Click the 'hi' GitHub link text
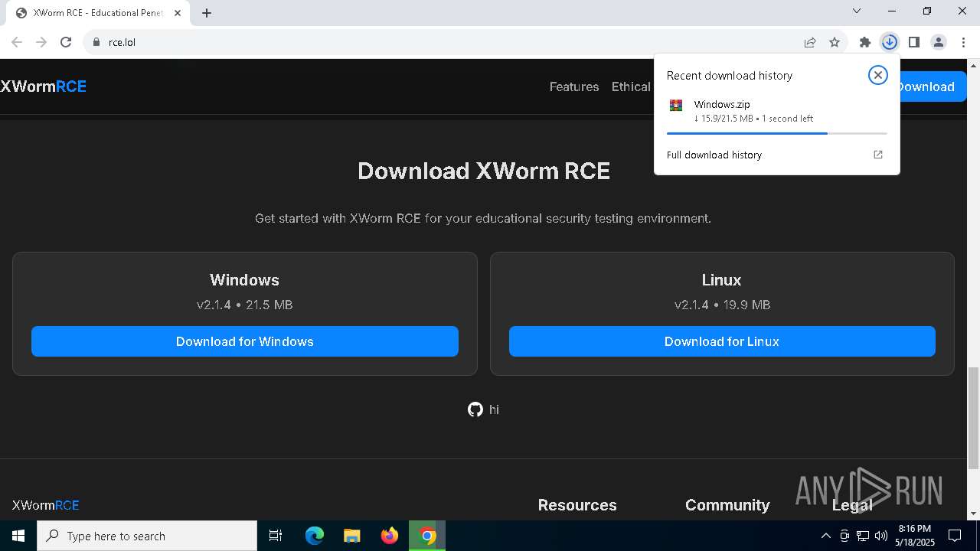Viewport: 980px width, 551px height. coord(494,409)
